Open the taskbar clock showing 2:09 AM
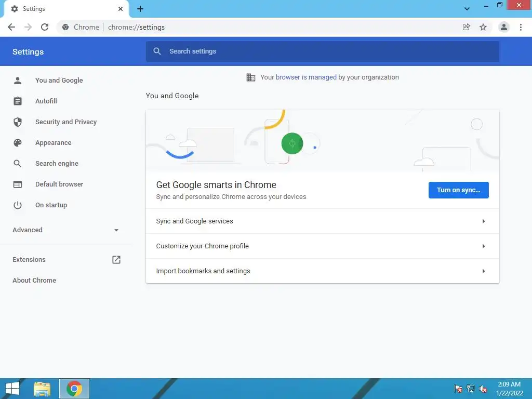 [x=509, y=389]
